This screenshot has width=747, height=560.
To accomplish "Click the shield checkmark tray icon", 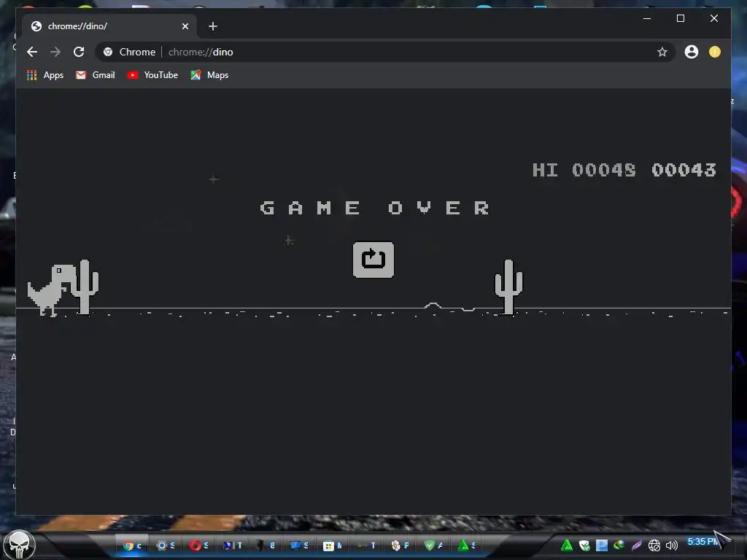I will [584, 545].
